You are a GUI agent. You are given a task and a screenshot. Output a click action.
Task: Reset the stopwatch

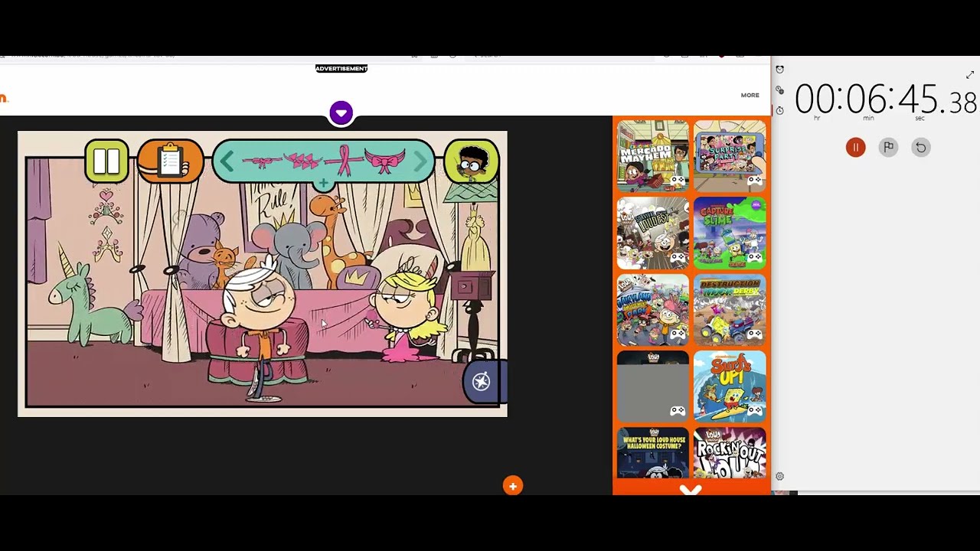click(921, 148)
